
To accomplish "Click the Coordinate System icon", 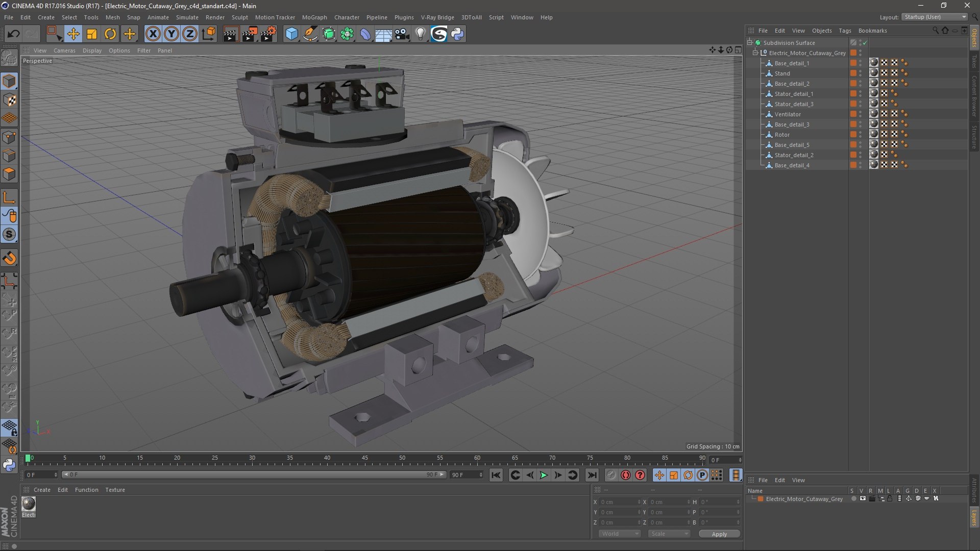I will click(x=209, y=34).
